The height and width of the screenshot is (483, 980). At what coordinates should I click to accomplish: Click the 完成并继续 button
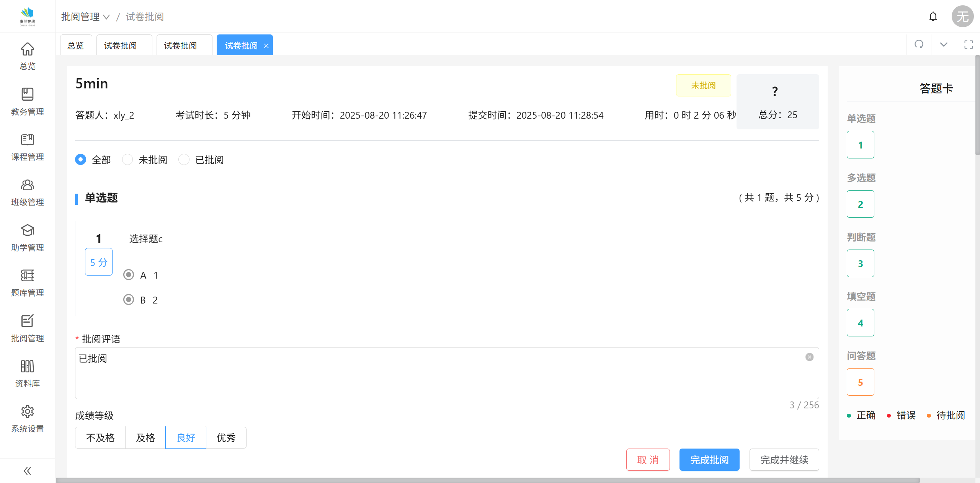784,460
